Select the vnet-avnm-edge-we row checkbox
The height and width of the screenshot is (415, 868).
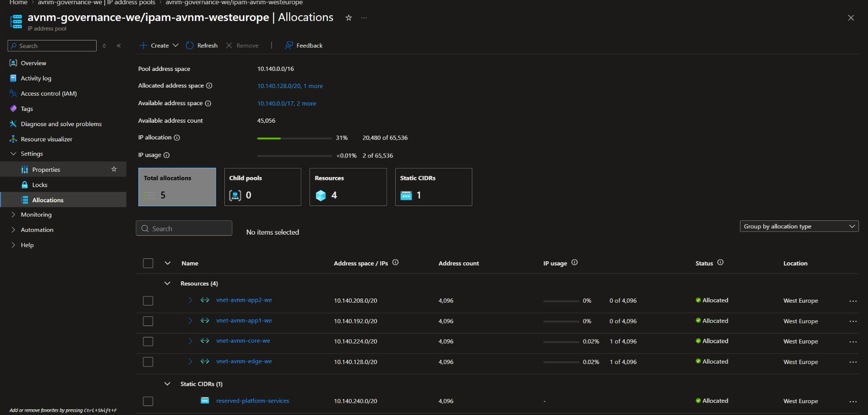coord(148,362)
